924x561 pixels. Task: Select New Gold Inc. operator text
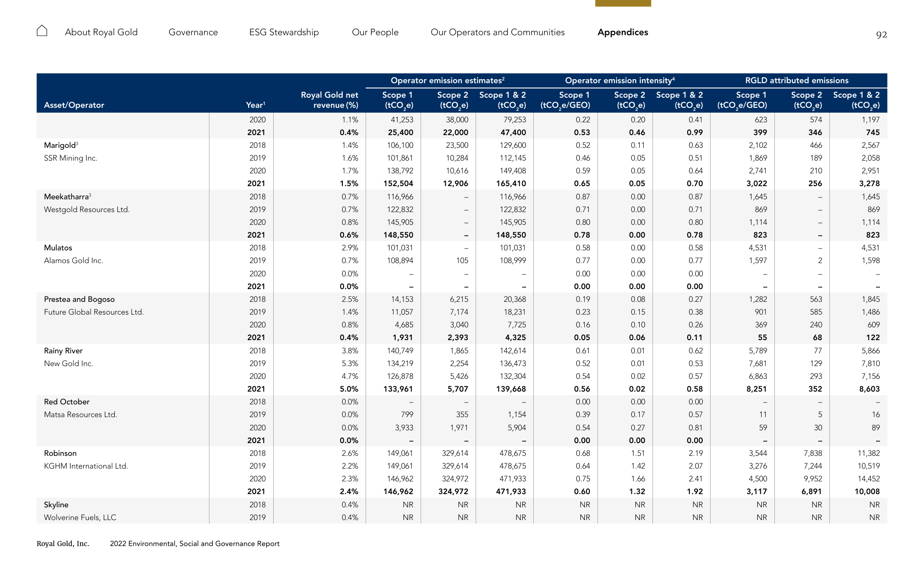(x=69, y=363)
